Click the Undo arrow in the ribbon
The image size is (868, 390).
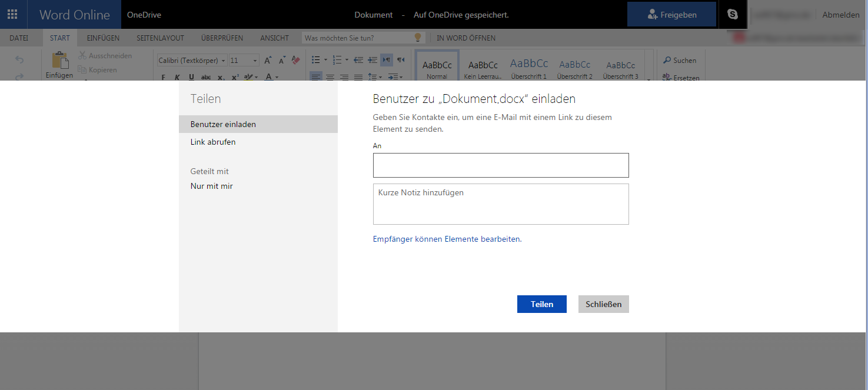(x=19, y=59)
